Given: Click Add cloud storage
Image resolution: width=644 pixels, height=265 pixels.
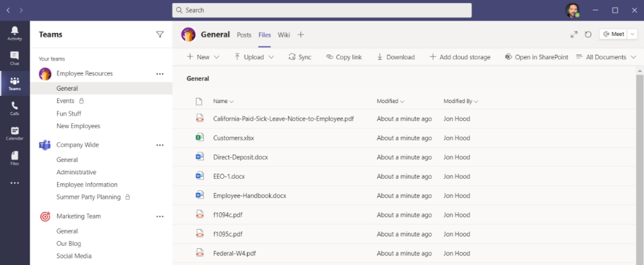Looking at the screenshot, I should [x=459, y=57].
